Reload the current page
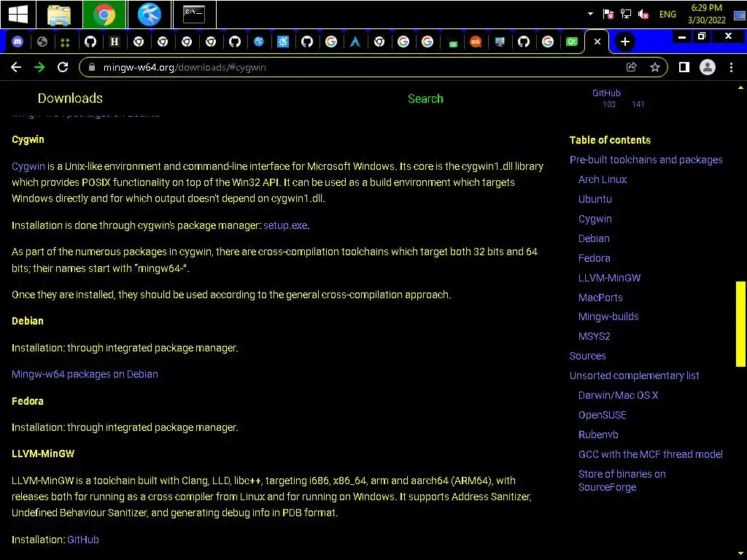The width and height of the screenshot is (747, 560). coord(63,67)
